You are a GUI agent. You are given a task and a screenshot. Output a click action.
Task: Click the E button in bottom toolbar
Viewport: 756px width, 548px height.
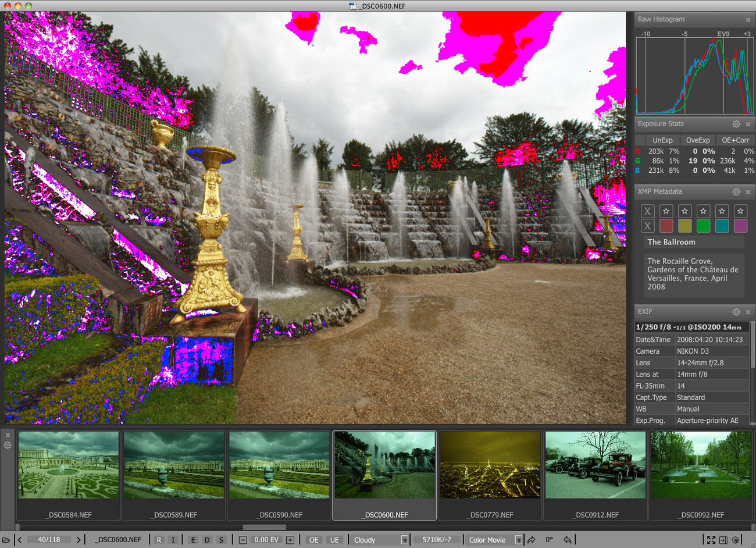point(193,540)
